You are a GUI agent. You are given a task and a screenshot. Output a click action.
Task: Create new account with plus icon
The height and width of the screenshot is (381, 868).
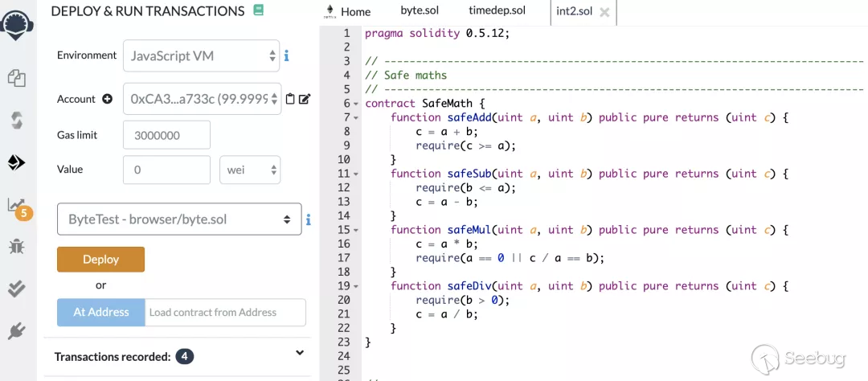(108, 99)
